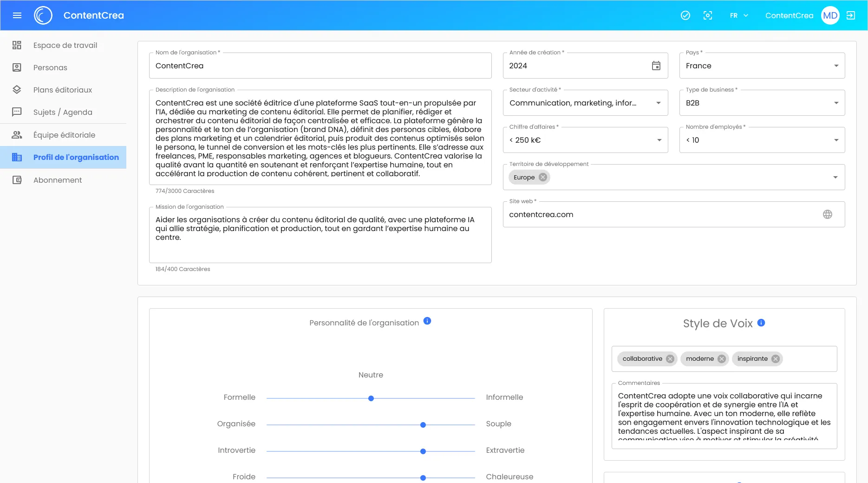
Task: Click the MD user avatar
Action: (x=830, y=15)
